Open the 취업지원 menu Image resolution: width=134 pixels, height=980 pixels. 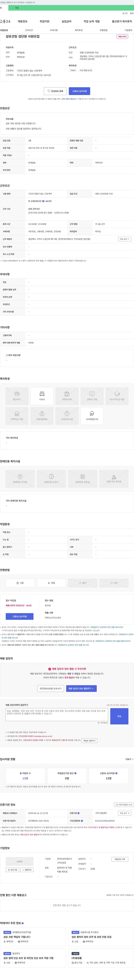pyautogui.click(x=45, y=21)
